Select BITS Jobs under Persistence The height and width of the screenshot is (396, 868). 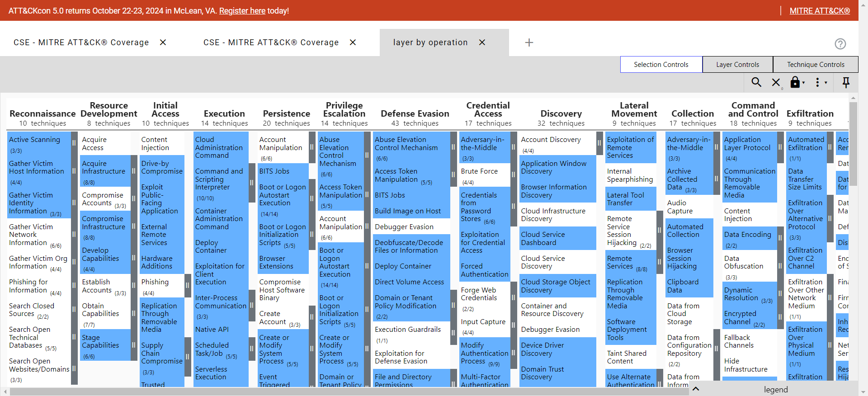coord(283,171)
